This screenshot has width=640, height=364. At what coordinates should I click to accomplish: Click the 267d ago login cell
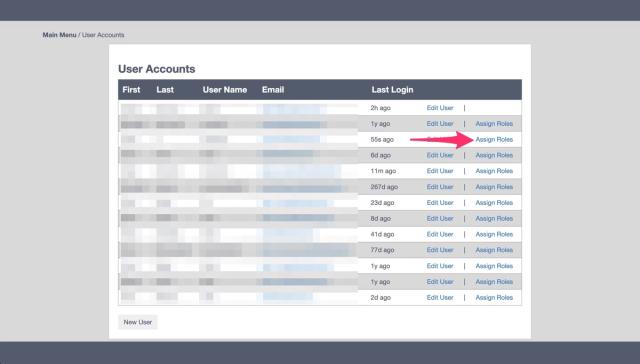[384, 187]
